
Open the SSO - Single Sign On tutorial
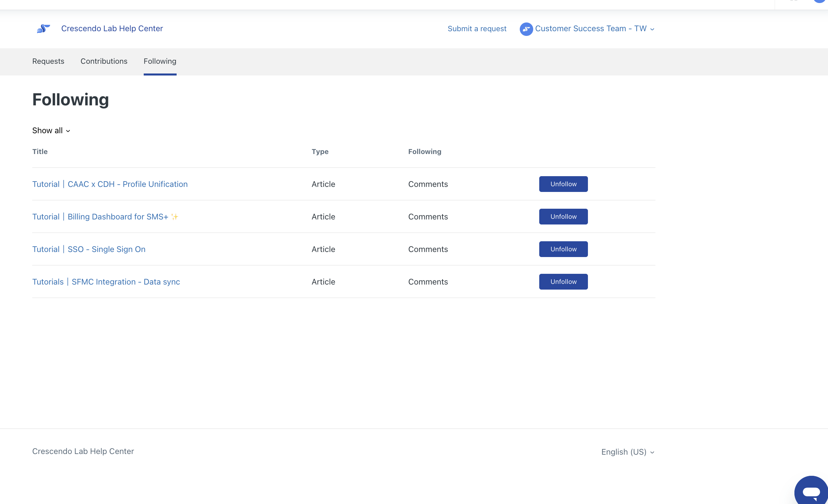(x=89, y=249)
